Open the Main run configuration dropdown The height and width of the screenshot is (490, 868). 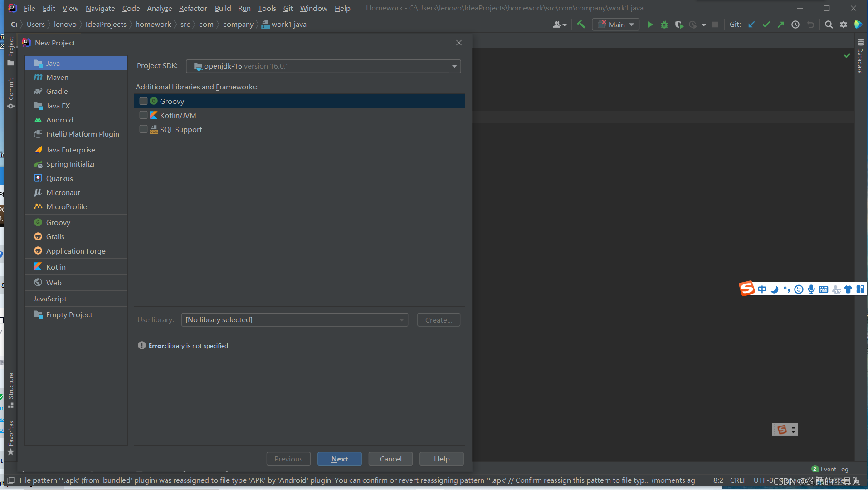point(615,24)
